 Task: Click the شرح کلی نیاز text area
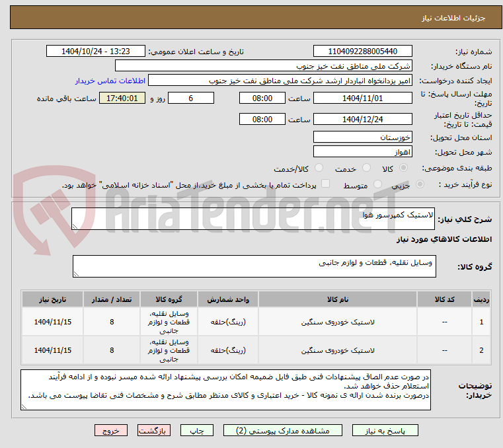tap(253, 219)
